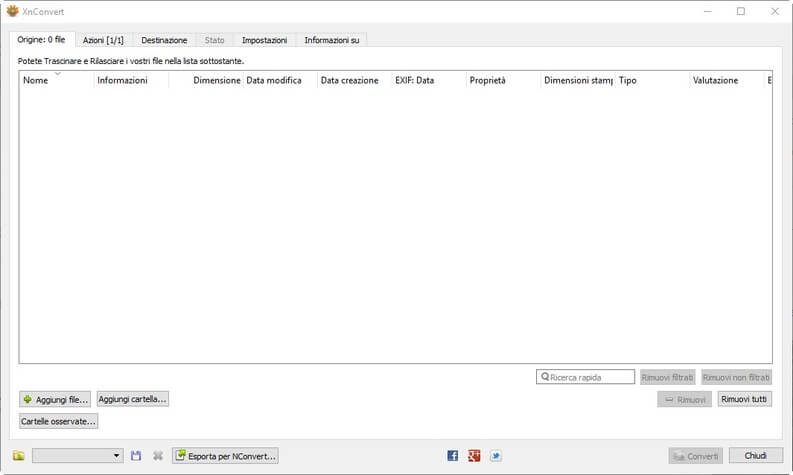Click the load preset folder icon
This screenshot has width=793, height=475.
click(x=19, y=456)
